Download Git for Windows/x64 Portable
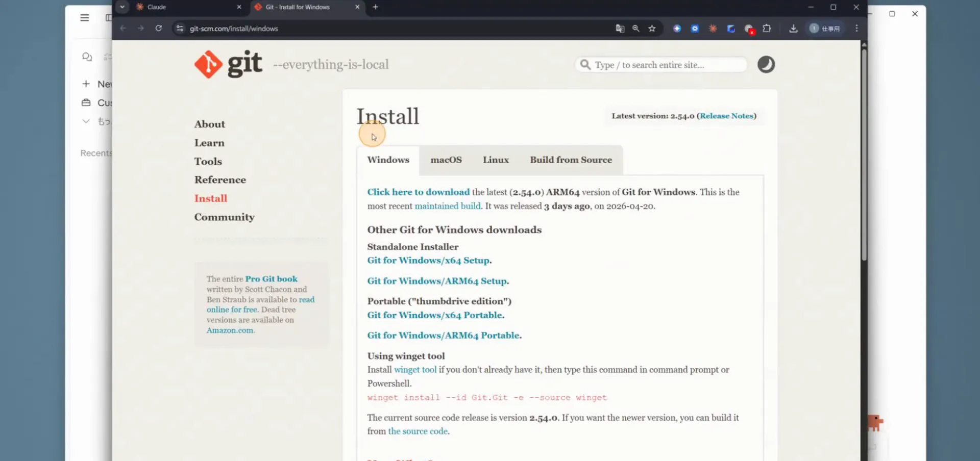 [435, 315]
